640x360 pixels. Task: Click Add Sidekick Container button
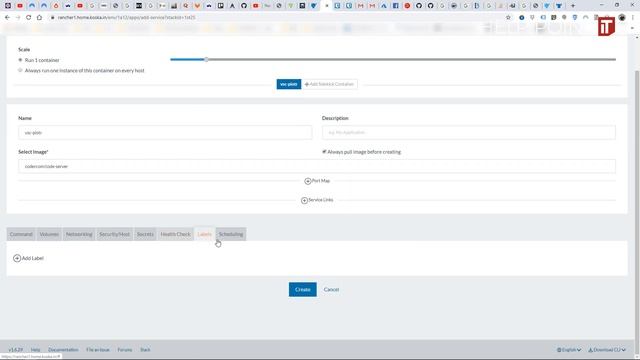pyautogui.click(x=329, y=84)
